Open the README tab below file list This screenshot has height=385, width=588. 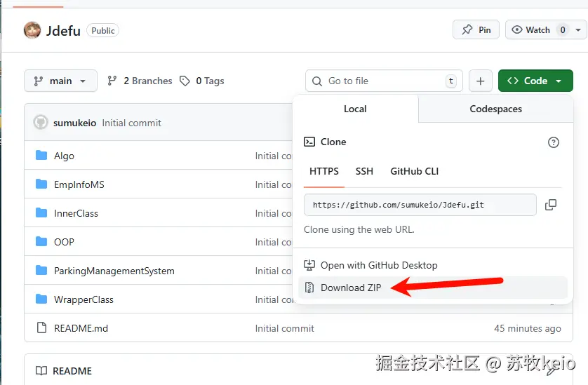[64, 371]
